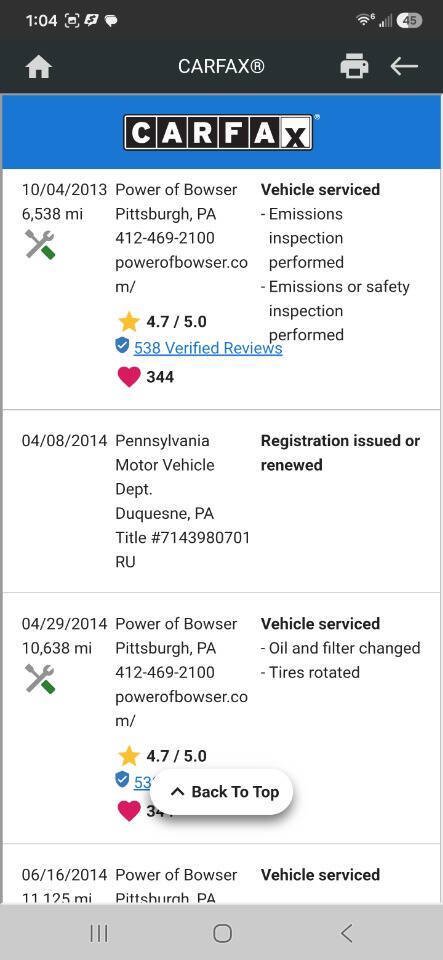443x960 pixels.
Task: Click the printer icon
Action: 354,66
